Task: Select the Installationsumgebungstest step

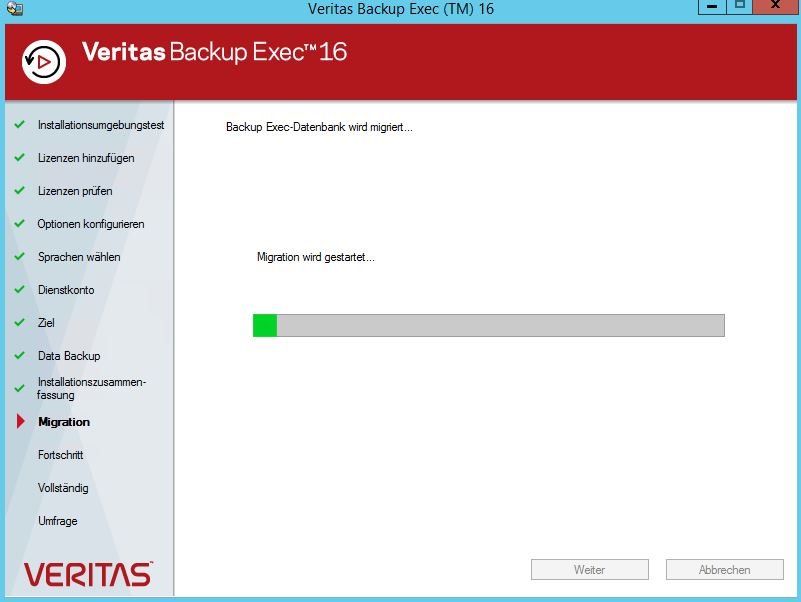Action: tap(101, 125)
